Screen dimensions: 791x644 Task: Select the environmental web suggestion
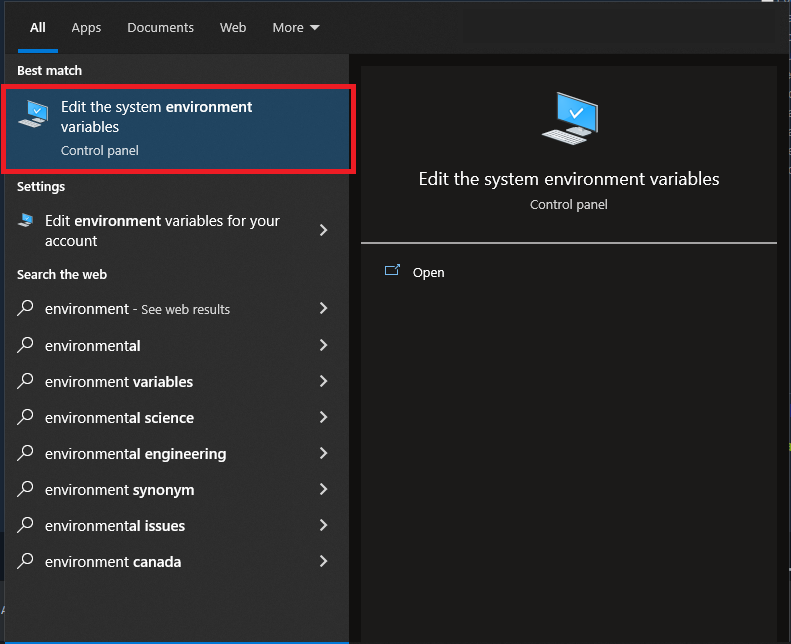click(x=93, y=345)
